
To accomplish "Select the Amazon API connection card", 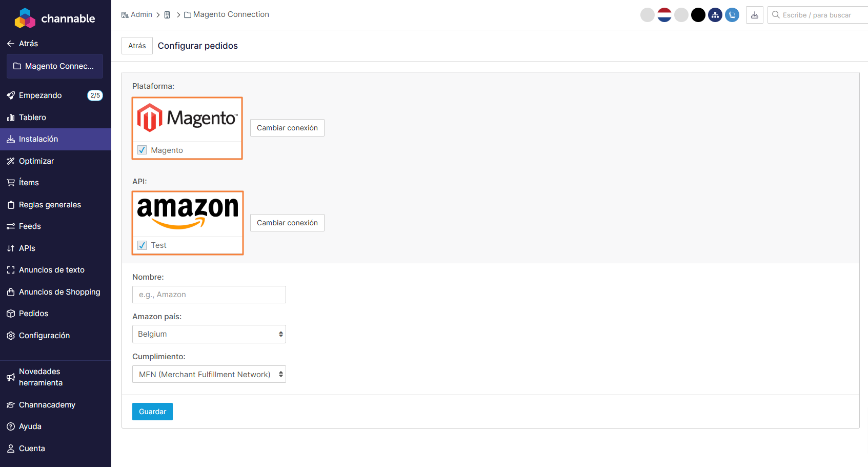I will [188, 223].
